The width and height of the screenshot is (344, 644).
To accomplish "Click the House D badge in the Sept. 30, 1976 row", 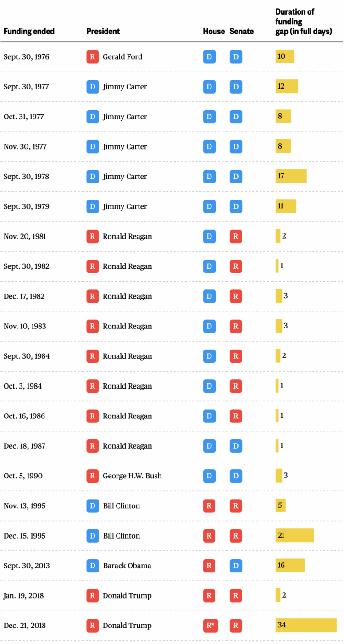I will [x=209, y=57].
